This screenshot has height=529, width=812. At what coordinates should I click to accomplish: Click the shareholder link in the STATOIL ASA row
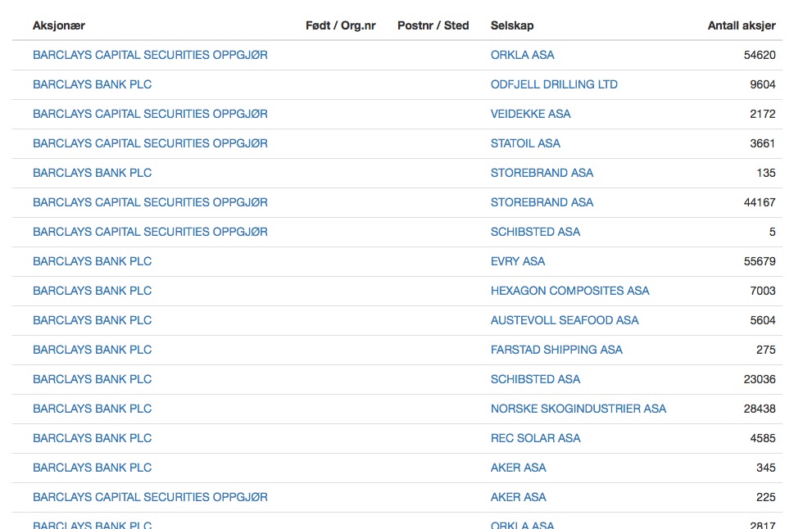coord(150,143)
